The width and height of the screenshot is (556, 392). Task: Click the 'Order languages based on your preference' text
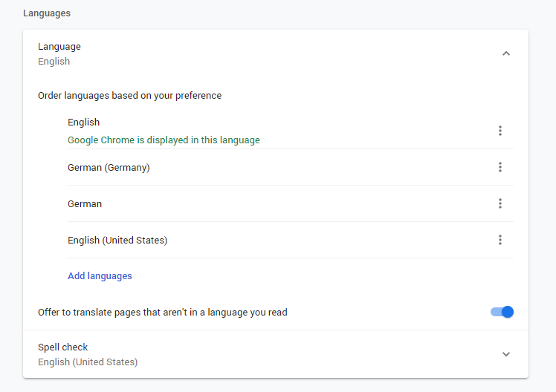(x=129, y=96)
